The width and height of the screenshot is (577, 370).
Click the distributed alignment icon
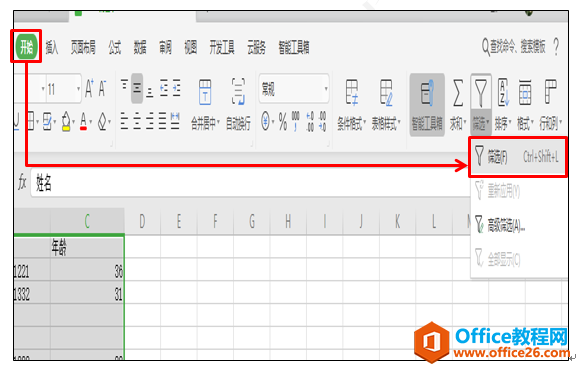click(175, 121)
